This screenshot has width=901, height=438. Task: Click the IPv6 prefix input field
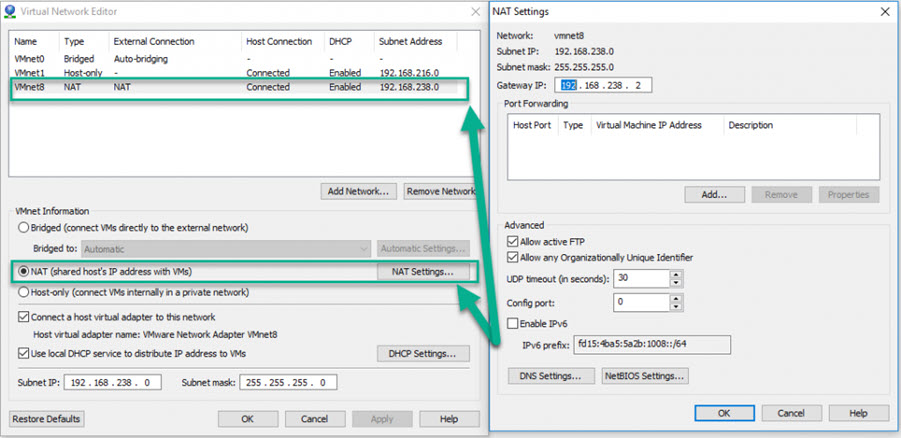point(651,345)
